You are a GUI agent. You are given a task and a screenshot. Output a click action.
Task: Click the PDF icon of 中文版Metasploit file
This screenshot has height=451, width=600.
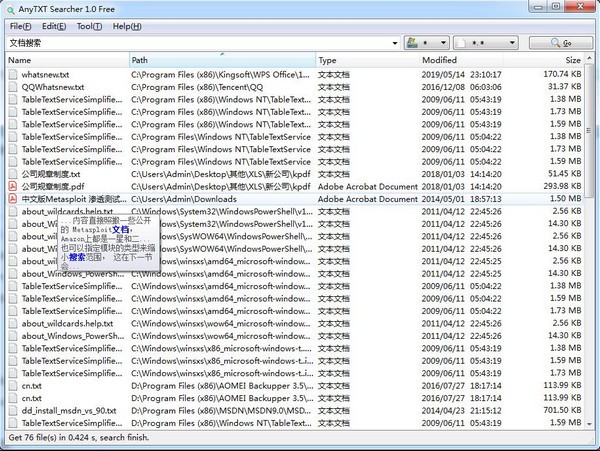tap(13, 199)
